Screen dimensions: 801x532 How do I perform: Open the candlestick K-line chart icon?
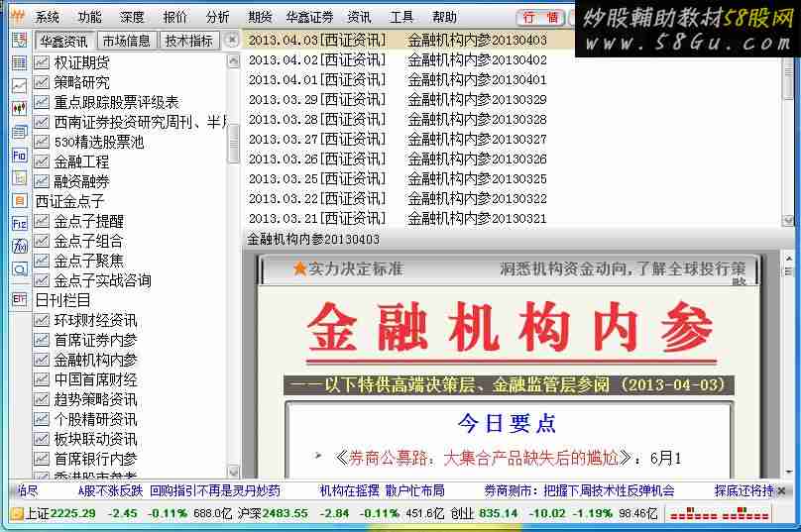tap(20, 109)
